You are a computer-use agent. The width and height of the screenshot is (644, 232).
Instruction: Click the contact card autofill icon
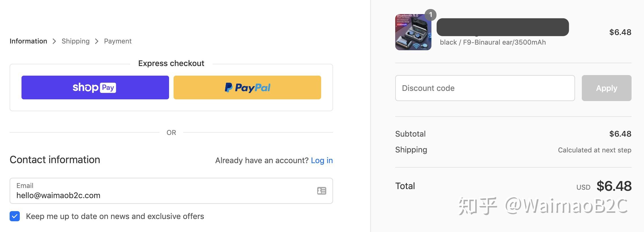pos(321,191)
